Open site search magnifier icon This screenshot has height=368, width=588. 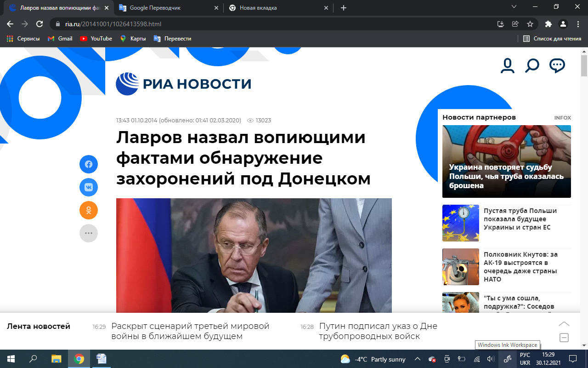click(x=532, y=66)
